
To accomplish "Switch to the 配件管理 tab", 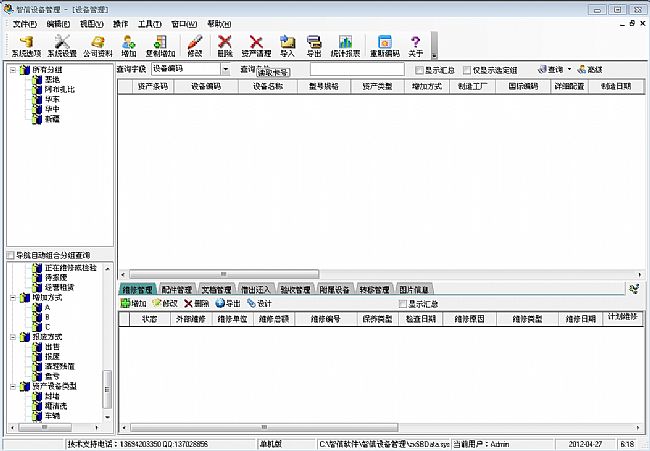I will tap(176, 290).
